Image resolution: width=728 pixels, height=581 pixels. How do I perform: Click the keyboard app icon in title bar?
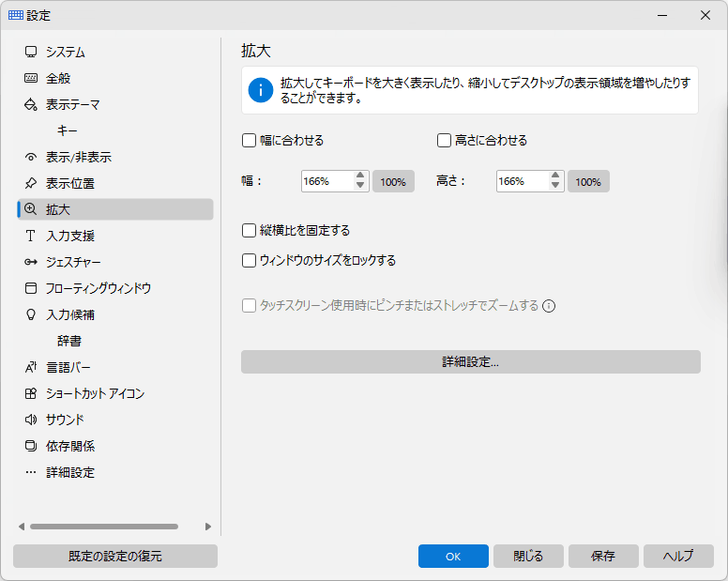(x=15, y=15)
